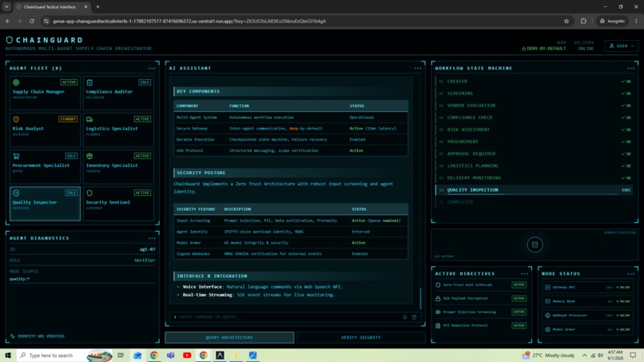Select the Procurement Specialist cart icon
644x362 pixels.
coord(16,156)
